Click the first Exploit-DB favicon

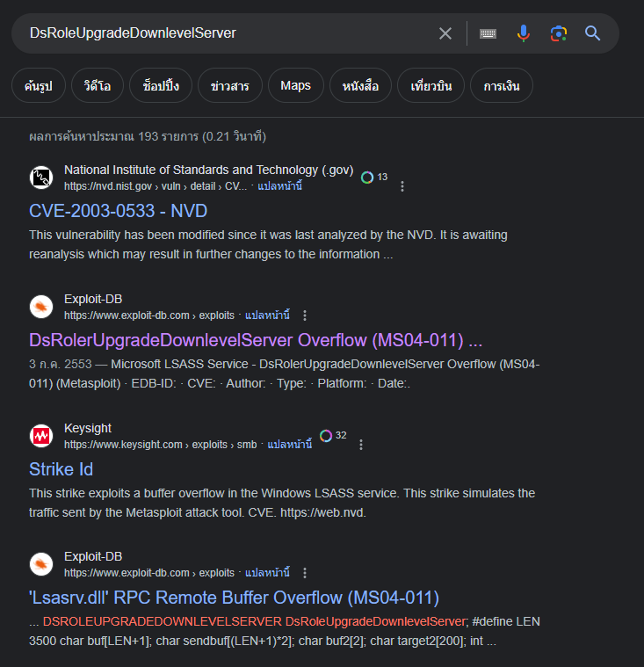pyautogui.click(x=41, y=307)
